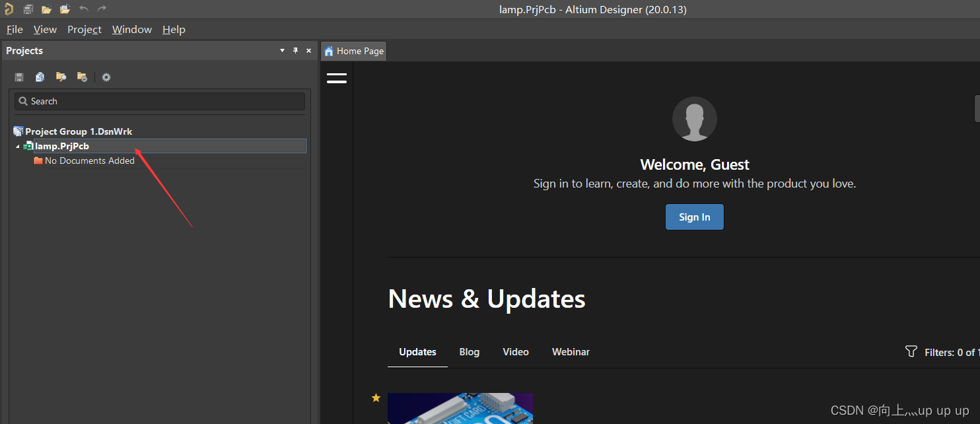Screen dimensions: 980x424
Task: Click the Redo arrow in title bar
Action: [x=102, y=9]
